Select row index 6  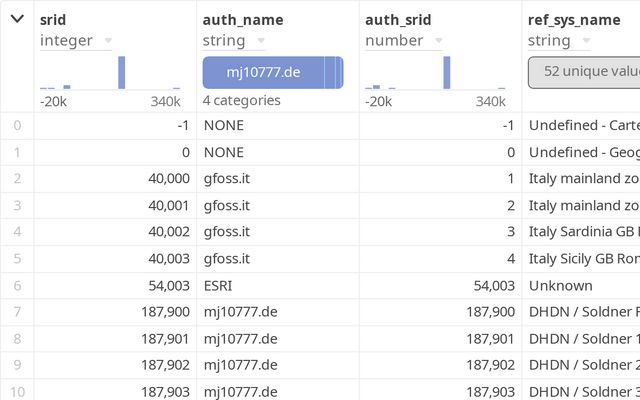point(16,285)
